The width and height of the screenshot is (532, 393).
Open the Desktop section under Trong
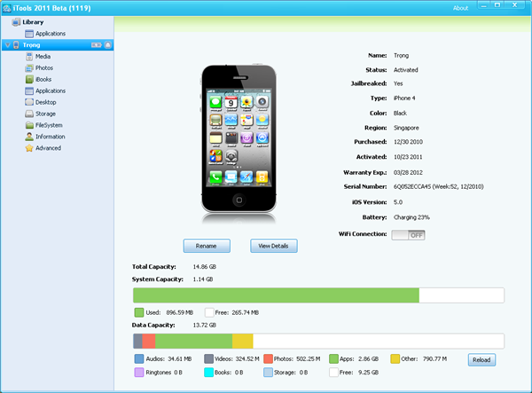click(x=45, y=102)
